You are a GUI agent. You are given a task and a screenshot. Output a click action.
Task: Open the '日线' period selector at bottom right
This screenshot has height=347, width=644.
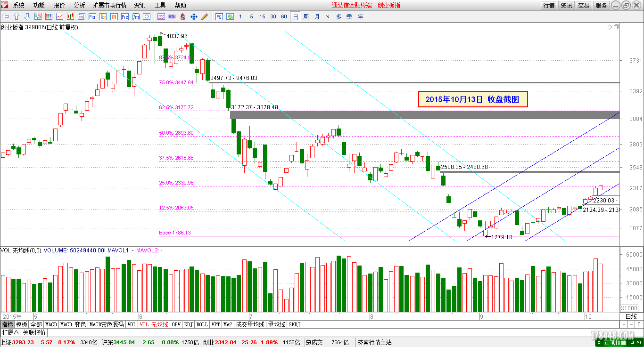coord(631,316)
